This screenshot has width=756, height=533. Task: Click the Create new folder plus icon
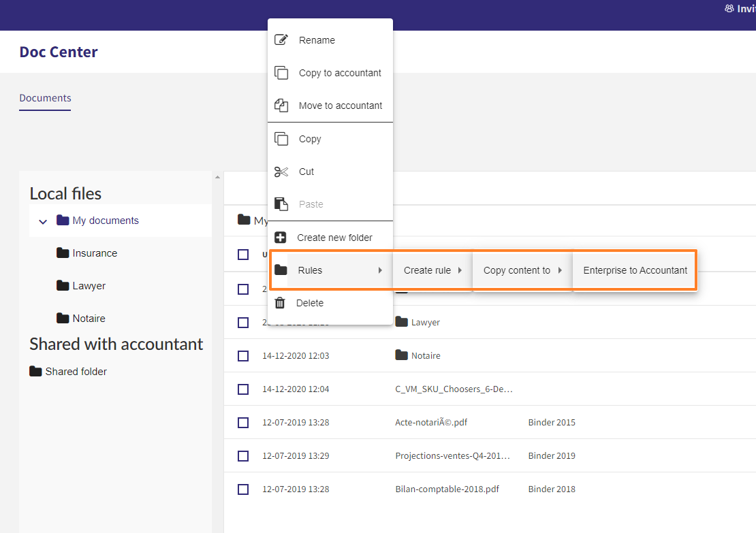(280, 238)
